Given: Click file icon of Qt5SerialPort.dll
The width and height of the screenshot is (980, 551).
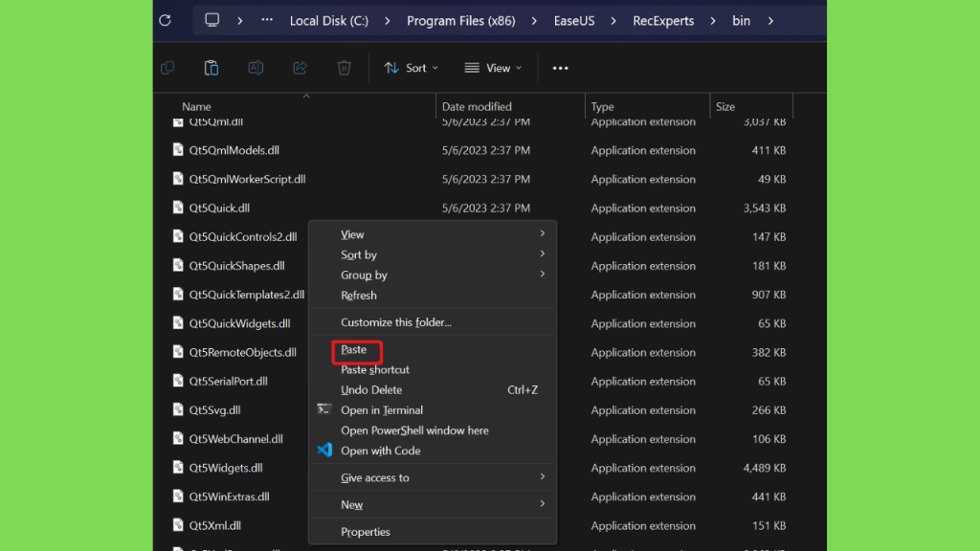Looking at the screenshot, I should coord(178,381).
